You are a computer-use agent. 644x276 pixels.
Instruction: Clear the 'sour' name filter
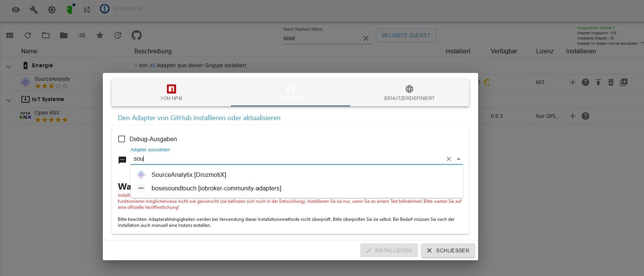[x=366, y=38]
